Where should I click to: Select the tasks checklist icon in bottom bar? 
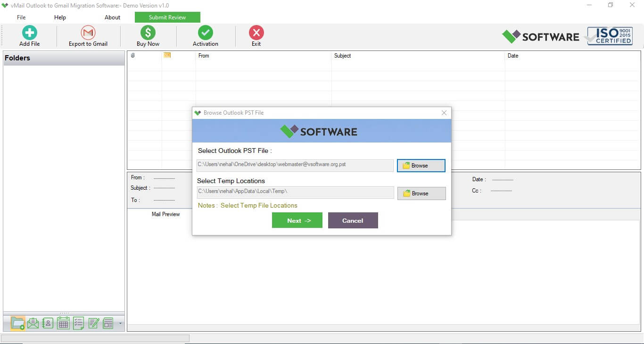pyautogui.click(x=79, y=323)
